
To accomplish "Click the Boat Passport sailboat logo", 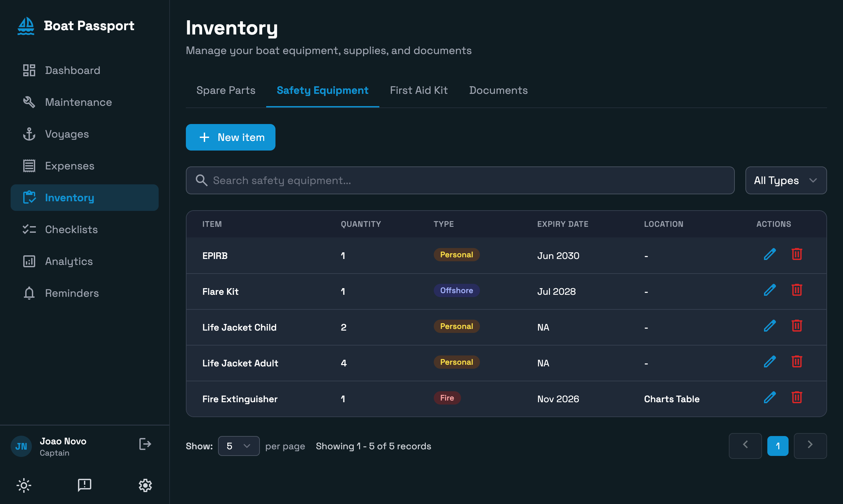I will coord(26,26).
